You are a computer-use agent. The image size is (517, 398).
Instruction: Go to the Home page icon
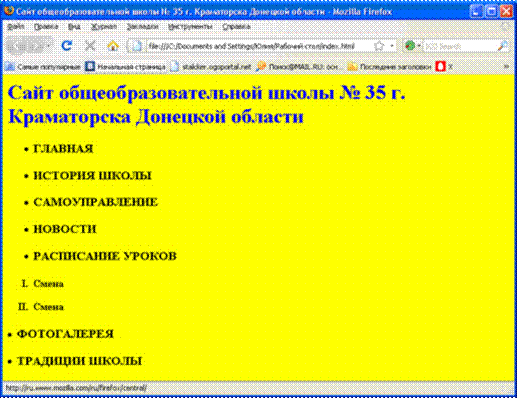113,46
